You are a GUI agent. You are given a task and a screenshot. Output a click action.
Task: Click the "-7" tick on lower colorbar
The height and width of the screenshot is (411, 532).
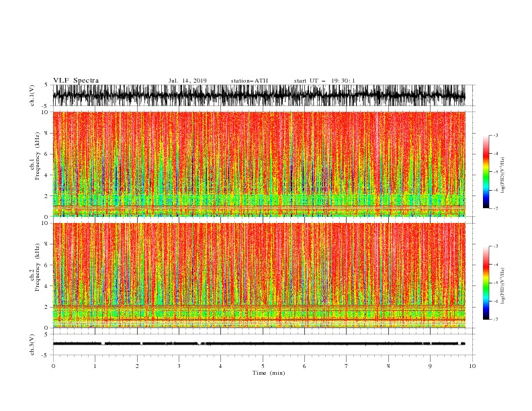[x=496, y=319]
